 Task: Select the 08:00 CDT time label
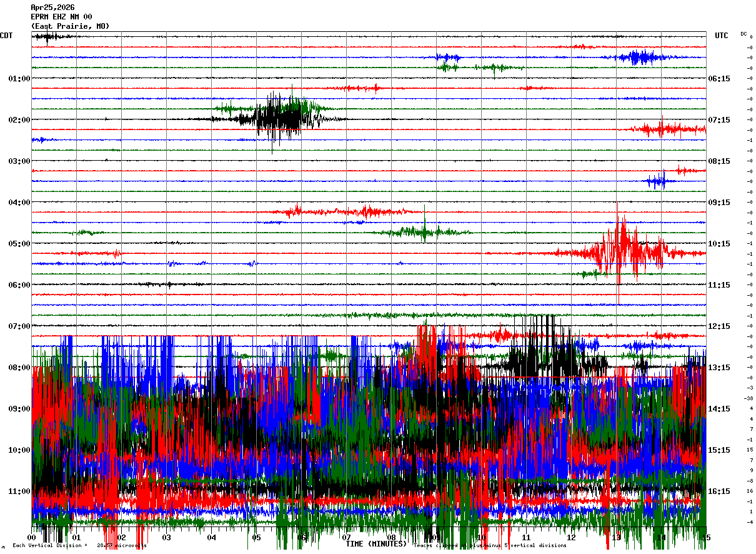coord(19,368)
